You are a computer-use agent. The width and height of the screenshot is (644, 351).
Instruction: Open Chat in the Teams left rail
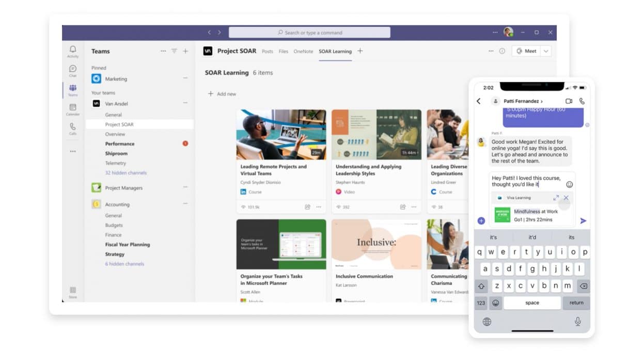pyautogui.click(x=73, y=71)
